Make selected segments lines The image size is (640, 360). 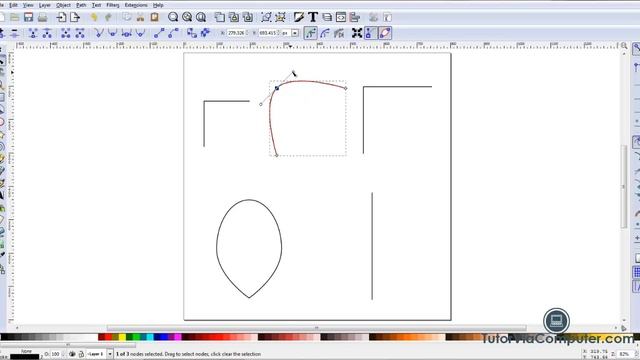(x=159, y=33)
